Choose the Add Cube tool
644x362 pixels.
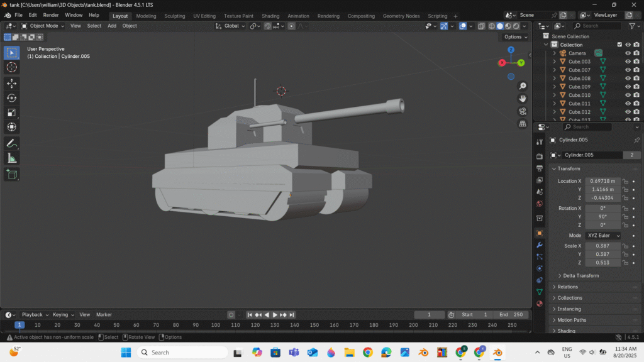pyautogui.click(x=11, y=174)
